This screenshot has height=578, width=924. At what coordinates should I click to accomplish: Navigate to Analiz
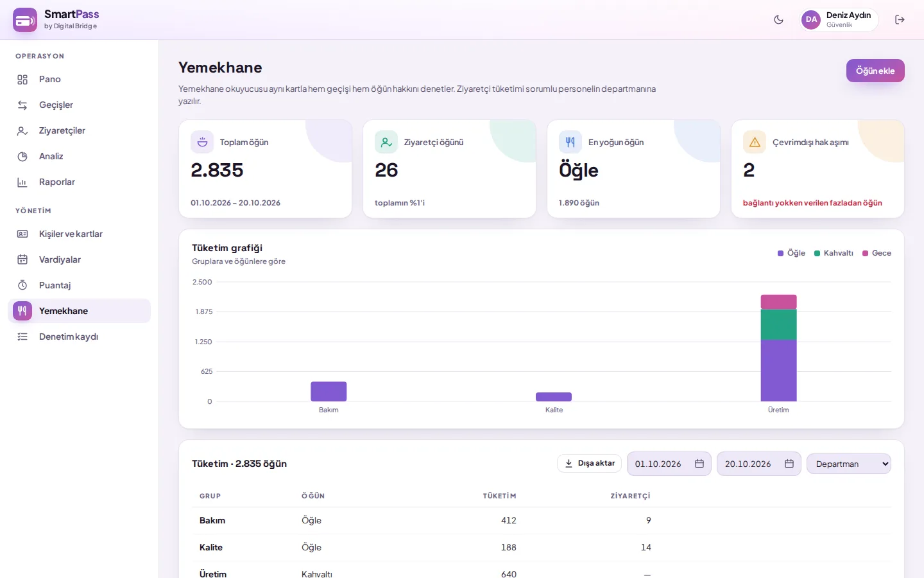79,156
